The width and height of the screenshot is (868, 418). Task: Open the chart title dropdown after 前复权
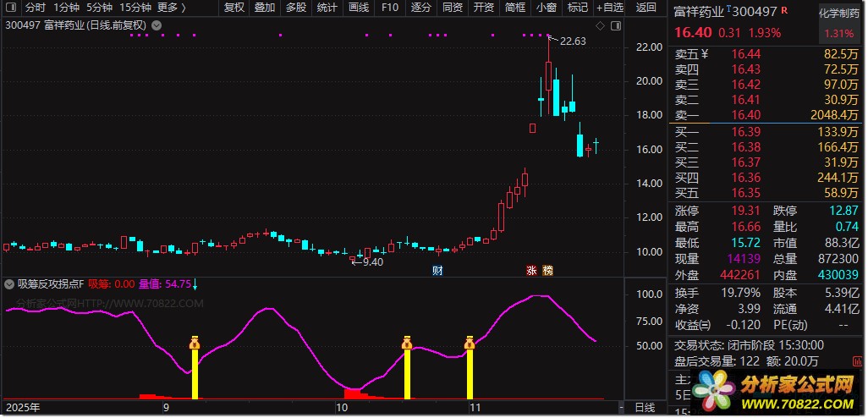(157, 25)
